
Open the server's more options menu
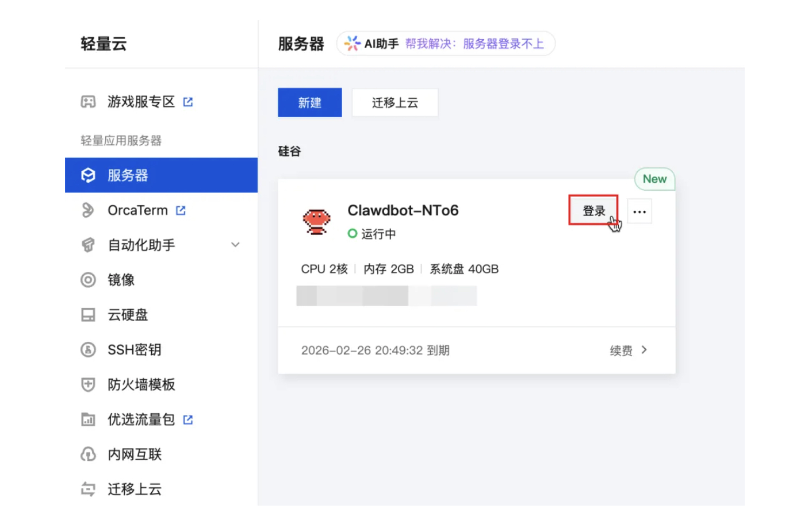[639, 211]
